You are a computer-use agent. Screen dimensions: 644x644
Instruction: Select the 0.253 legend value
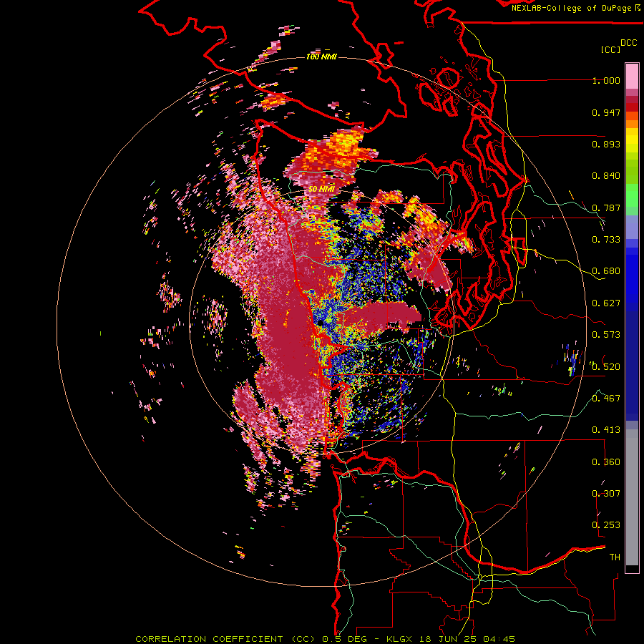606,525
